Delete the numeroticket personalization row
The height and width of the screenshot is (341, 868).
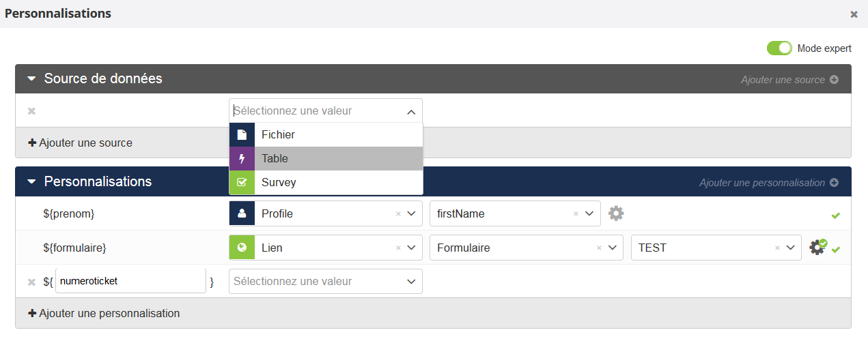[31, 282]
